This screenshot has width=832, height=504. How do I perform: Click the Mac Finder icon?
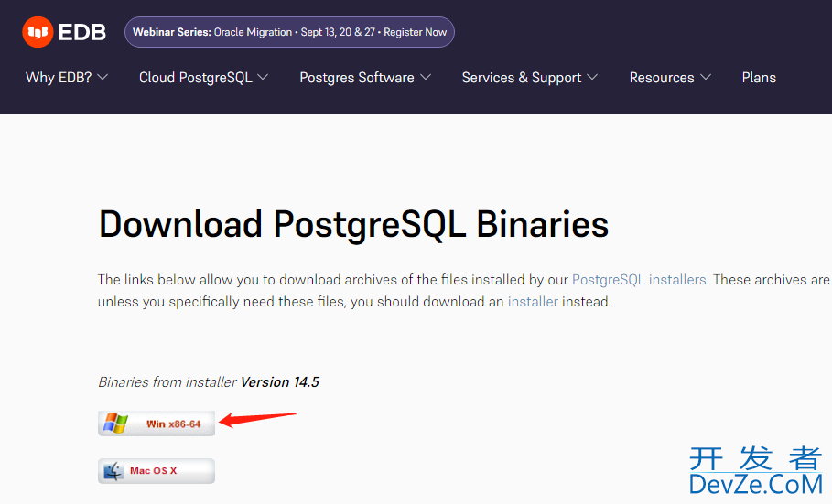click(113, 470)
